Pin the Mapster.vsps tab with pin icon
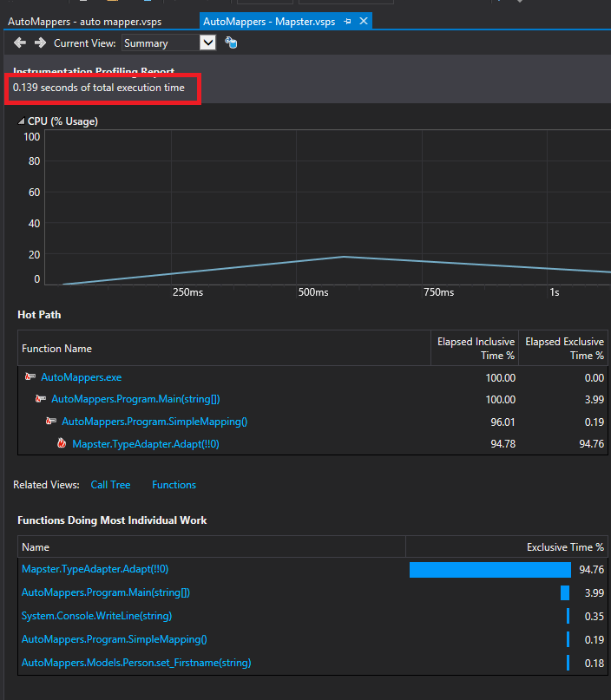This screenshot has width=611, height=700. click(x=348, y=21)
